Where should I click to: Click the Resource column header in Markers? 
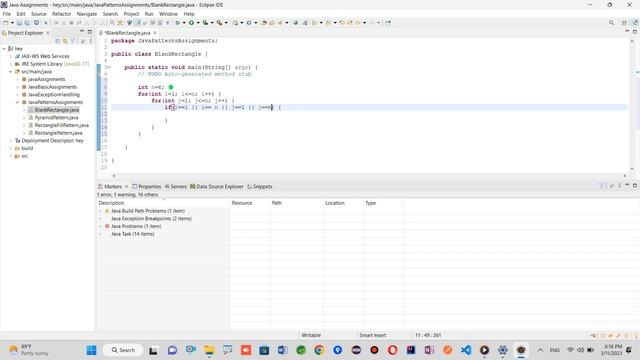click(x=242, y=203)
